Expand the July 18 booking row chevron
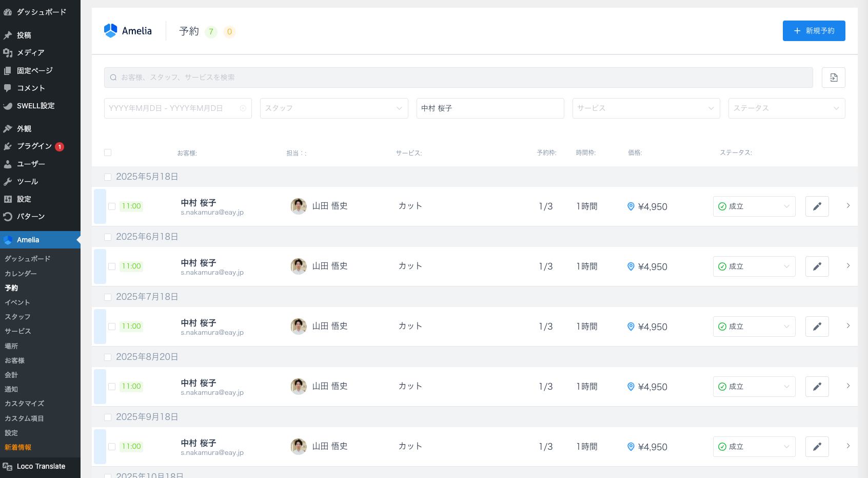This screenshot has height=478, width=868. pos(848,326)
